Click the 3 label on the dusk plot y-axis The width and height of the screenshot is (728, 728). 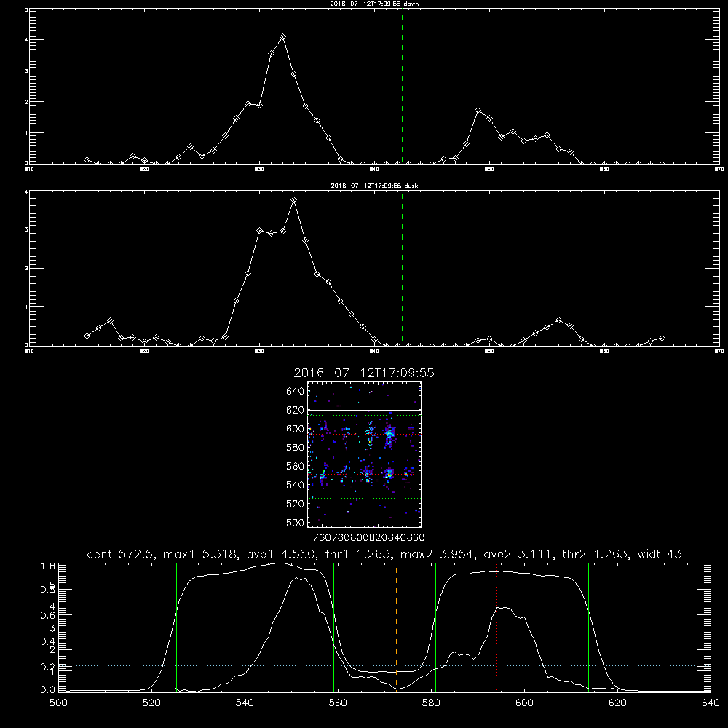pos(26,229)
